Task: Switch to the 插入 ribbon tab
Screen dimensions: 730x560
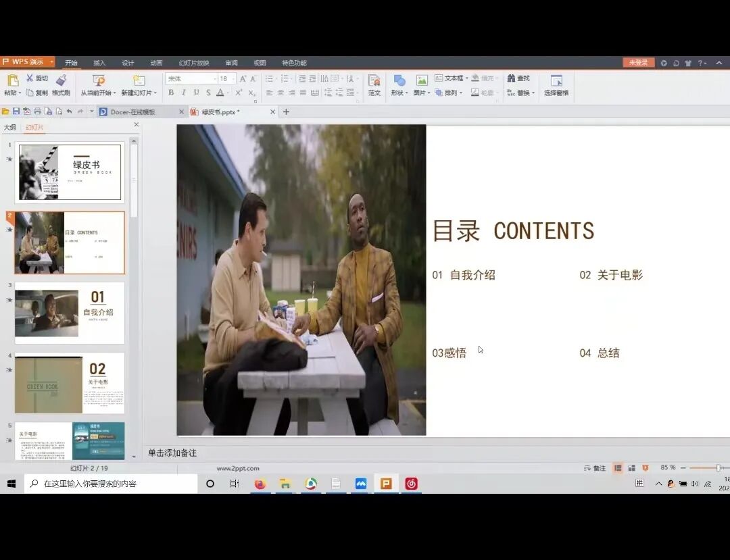Action: point(100,62)
